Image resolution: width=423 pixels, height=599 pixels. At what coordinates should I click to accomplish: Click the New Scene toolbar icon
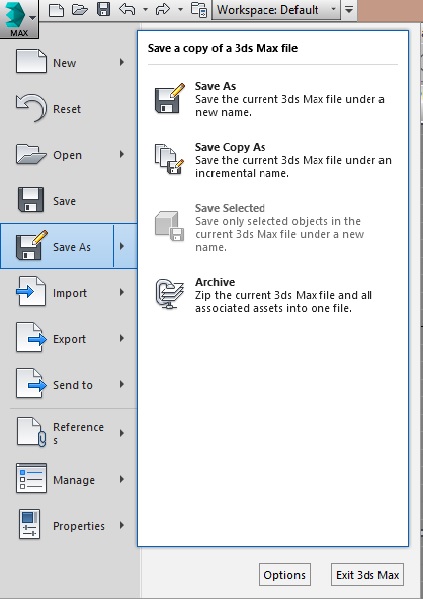point(56,10)
